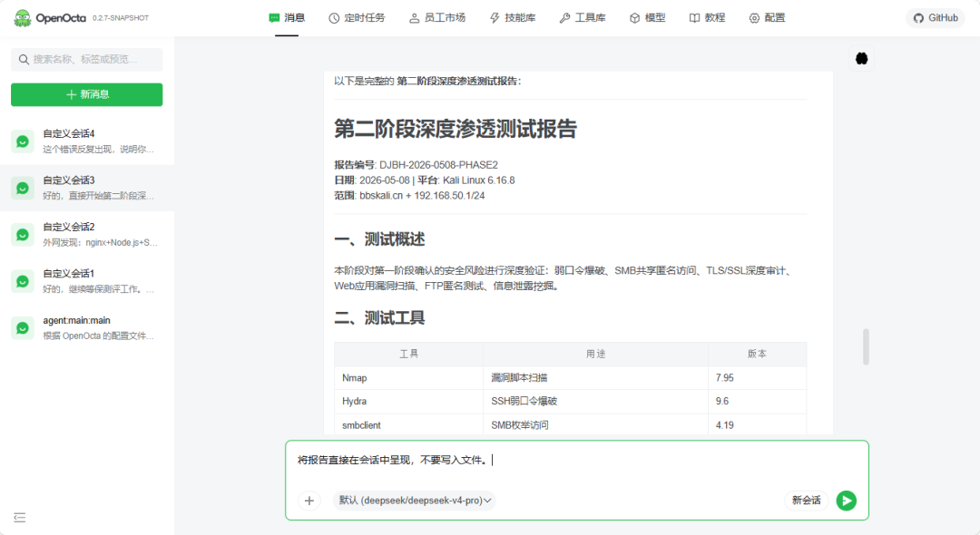Start a 新会话 from the input bar
The width and height of the screenshot is (980, 535).
(807, 501)
